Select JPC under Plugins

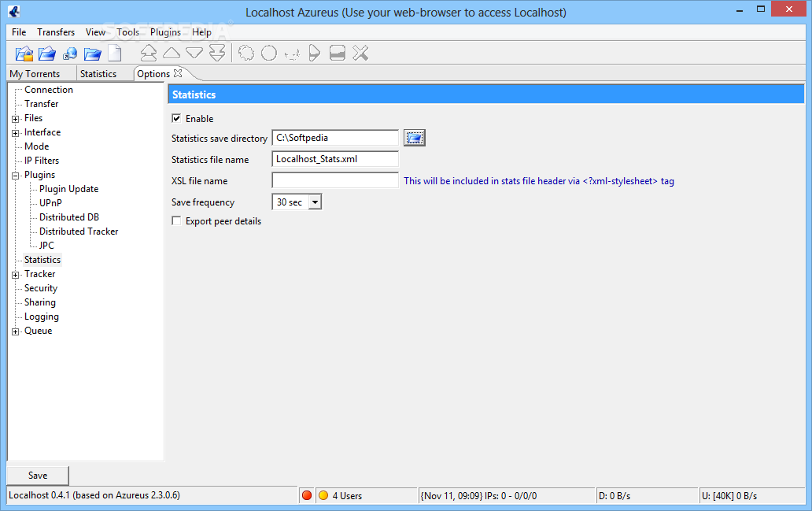tap(46, 245)
